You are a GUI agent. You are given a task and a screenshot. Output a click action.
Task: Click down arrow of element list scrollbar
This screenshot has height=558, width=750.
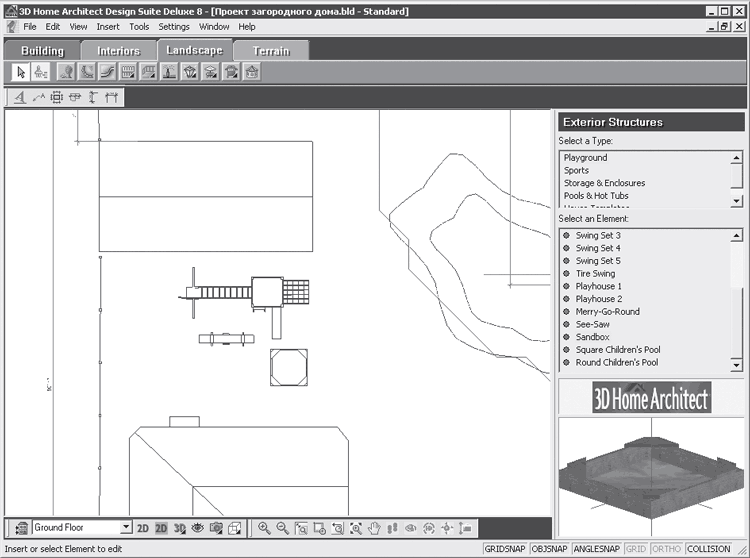point(737,365)
